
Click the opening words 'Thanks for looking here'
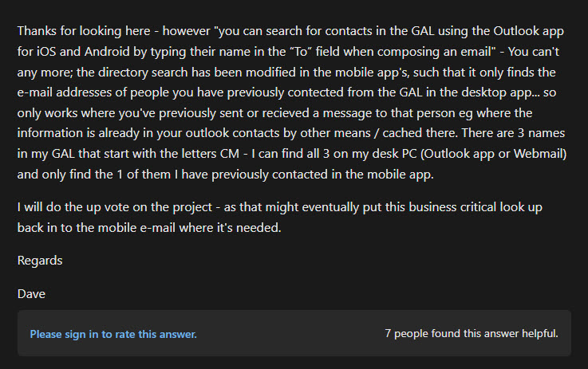click(84, 31)
